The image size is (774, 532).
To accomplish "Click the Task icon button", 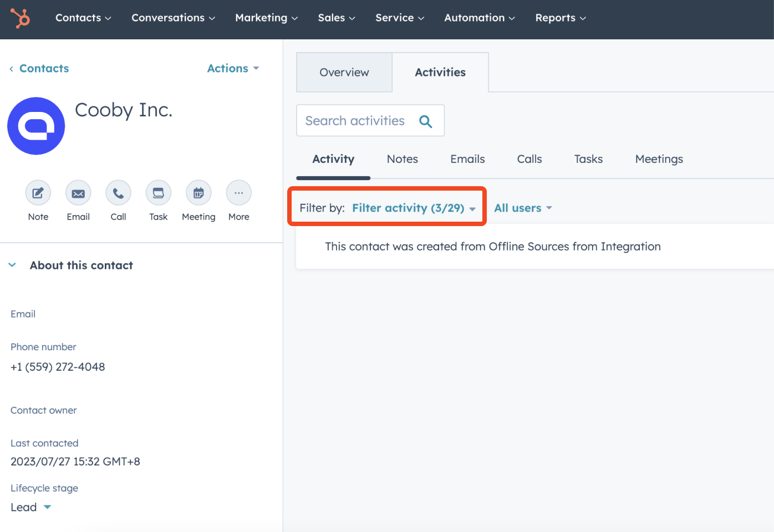I will 159,193.
